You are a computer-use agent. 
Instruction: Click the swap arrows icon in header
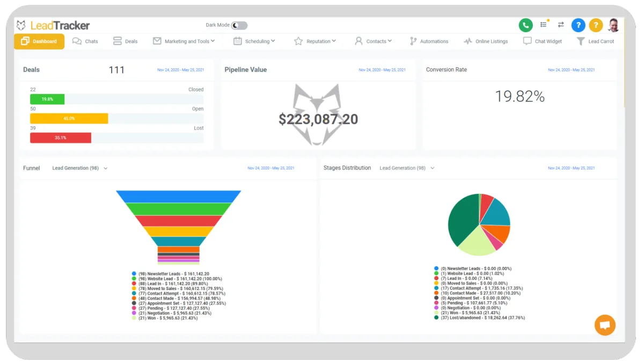561,25
